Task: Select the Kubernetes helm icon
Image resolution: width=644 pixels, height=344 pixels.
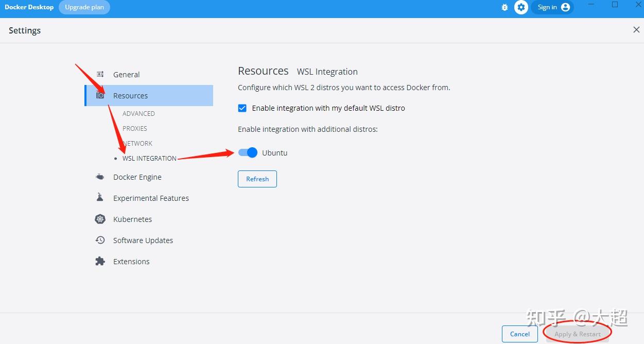Action: pyautogui.click(x=100, y=219)
